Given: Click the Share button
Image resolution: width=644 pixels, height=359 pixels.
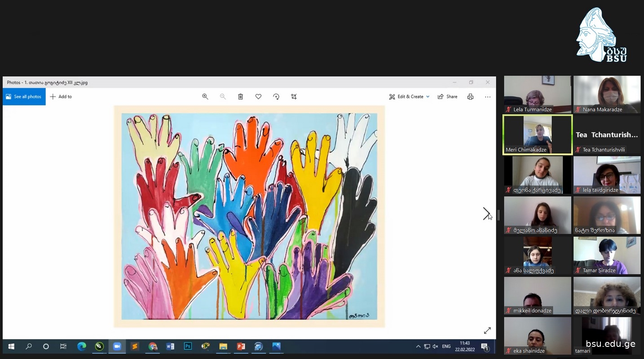Looking at the screenshot, I should click(447, 96).
